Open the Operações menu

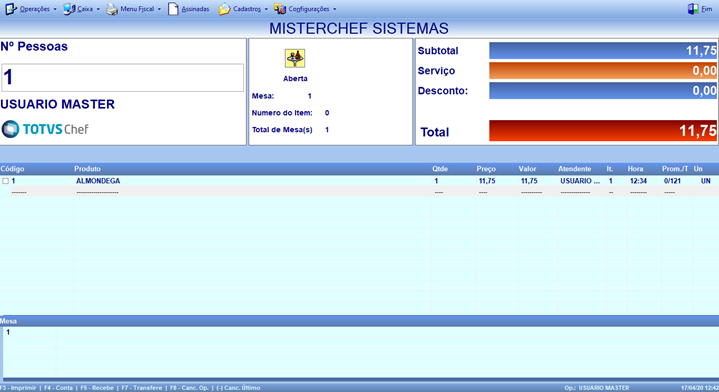coord(35,9)
